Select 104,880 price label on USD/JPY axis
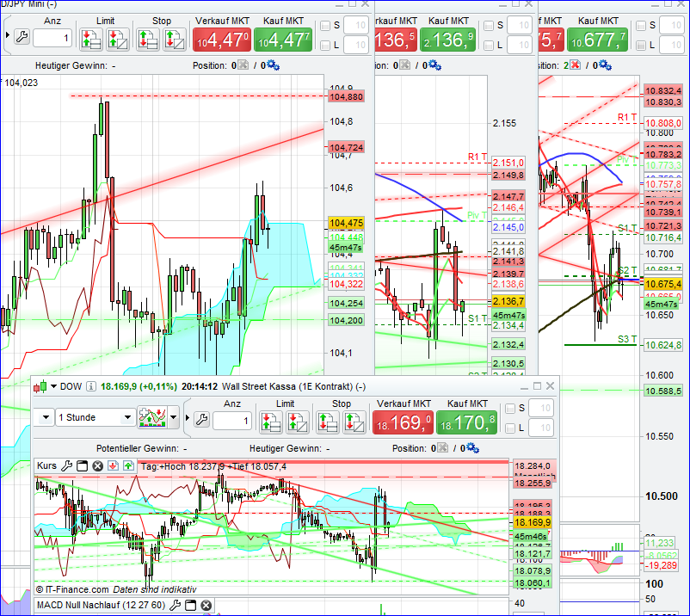Screen dimensions: 690x616 tap(347, 97)
